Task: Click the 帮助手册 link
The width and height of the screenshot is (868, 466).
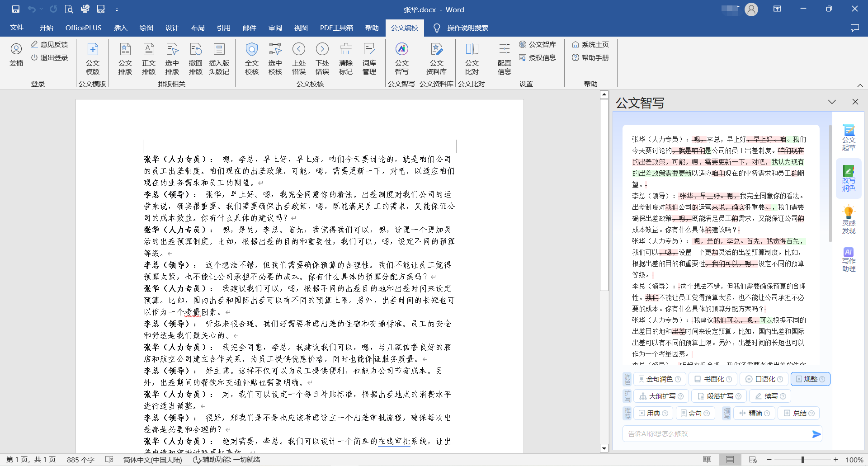Action: 590,57
